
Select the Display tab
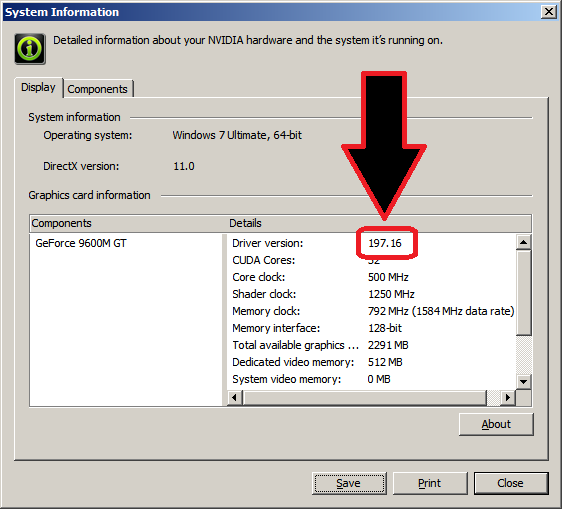tap(38, 87)
